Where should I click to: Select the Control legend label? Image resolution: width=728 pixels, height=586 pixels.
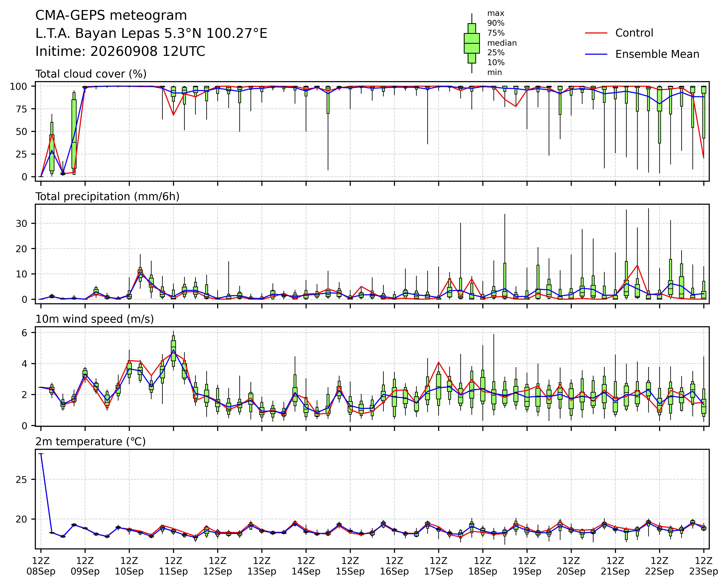[x=634, y=33]
